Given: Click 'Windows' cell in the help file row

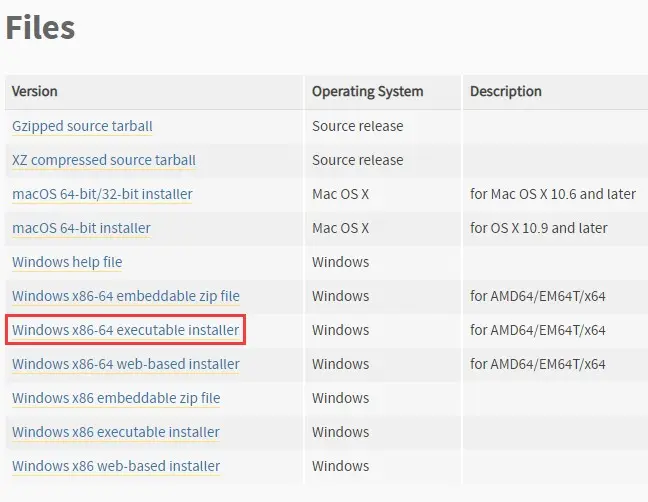Looking at the screenshot, I should click(x=340, y=262).
